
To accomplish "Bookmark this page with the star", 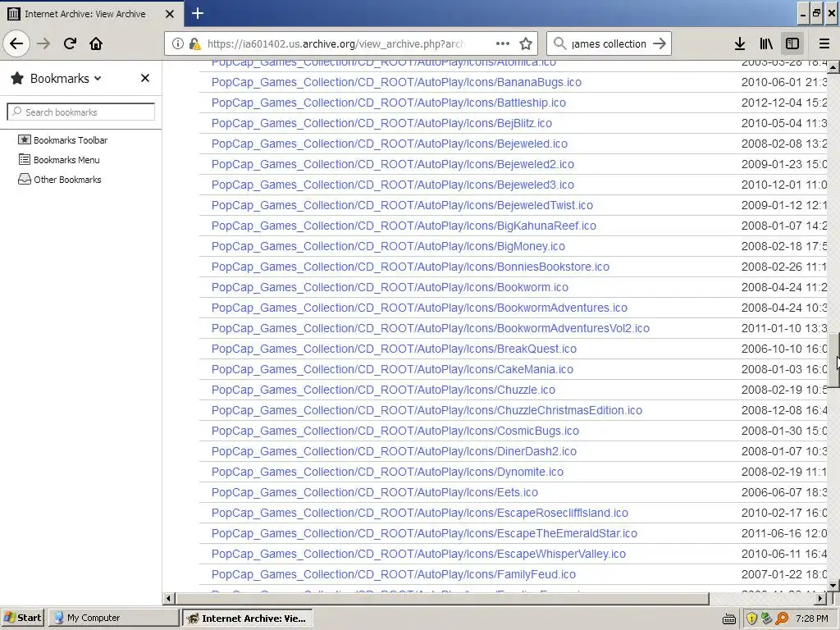I will 526,43.
